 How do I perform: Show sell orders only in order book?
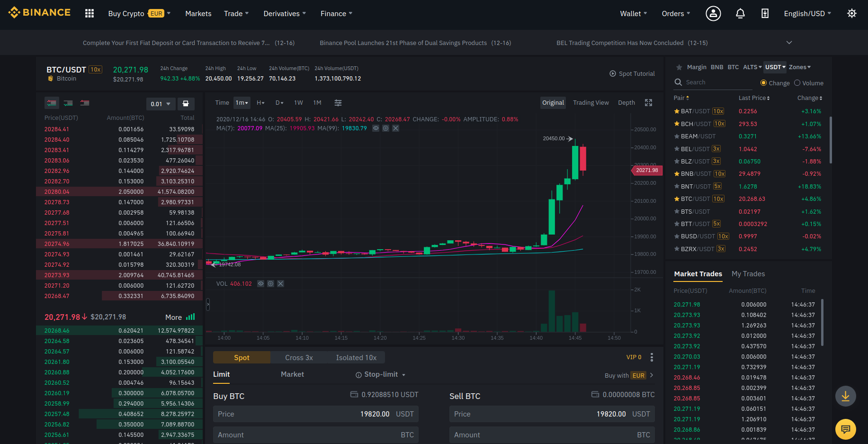click(x=85, y=103)
